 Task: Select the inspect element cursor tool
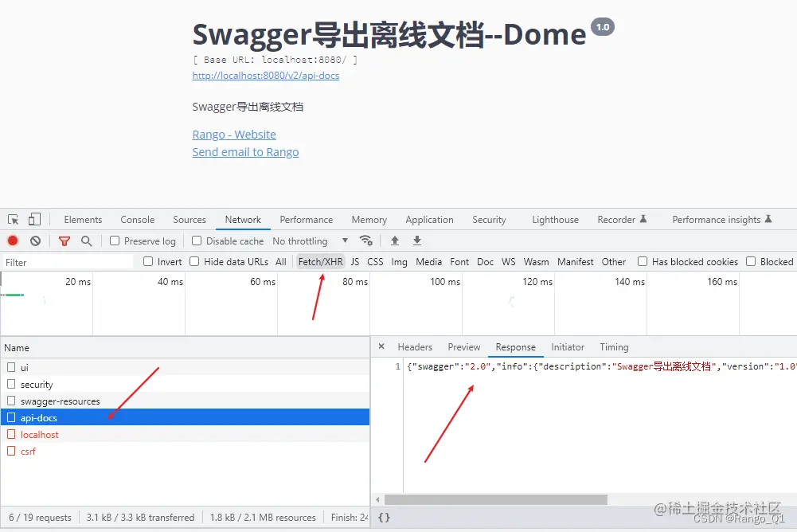[x=13, y=219]
